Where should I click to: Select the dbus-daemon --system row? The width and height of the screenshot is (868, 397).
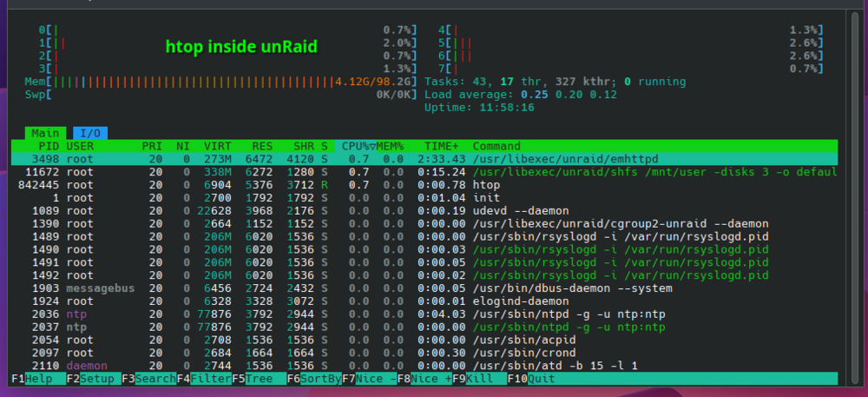[x=424, y=288]
